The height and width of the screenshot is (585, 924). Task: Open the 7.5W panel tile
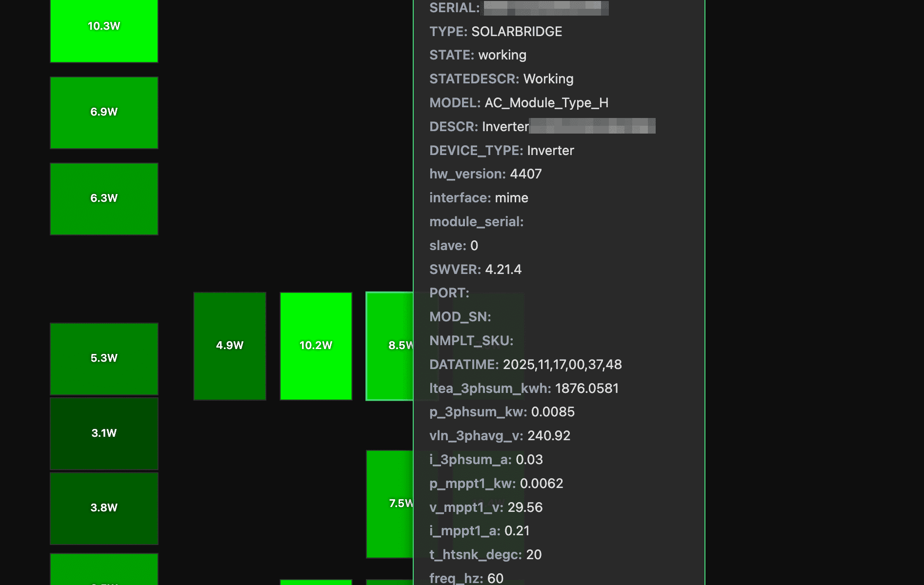pyautogui.click(x=389, y=504)
